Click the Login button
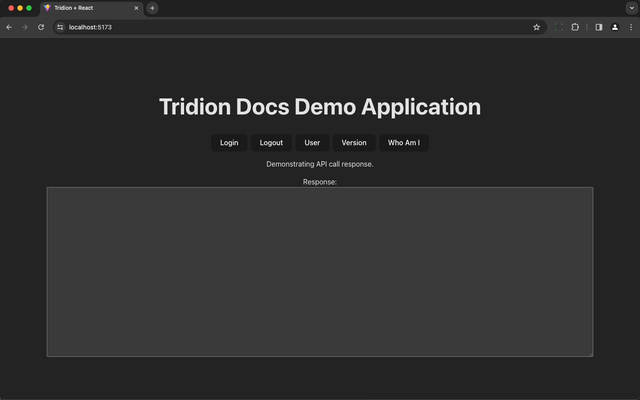Image resolution: width=640 pixels, height=400 pixels. (229, 142)
